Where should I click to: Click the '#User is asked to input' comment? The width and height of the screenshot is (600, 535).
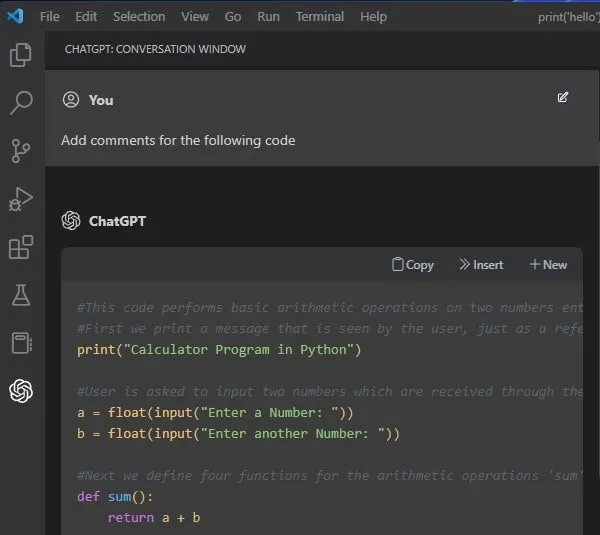[x=330, y=392]
